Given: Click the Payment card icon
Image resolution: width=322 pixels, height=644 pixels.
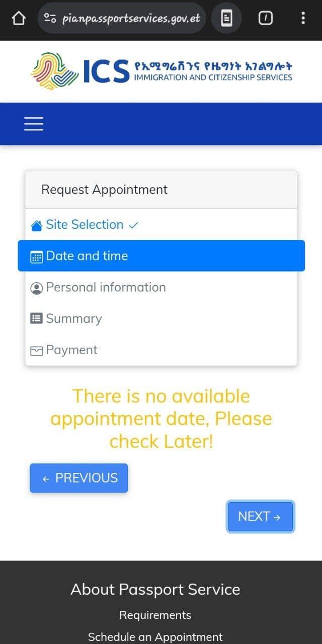Looking at the screenshot, I should pos(36,351).
